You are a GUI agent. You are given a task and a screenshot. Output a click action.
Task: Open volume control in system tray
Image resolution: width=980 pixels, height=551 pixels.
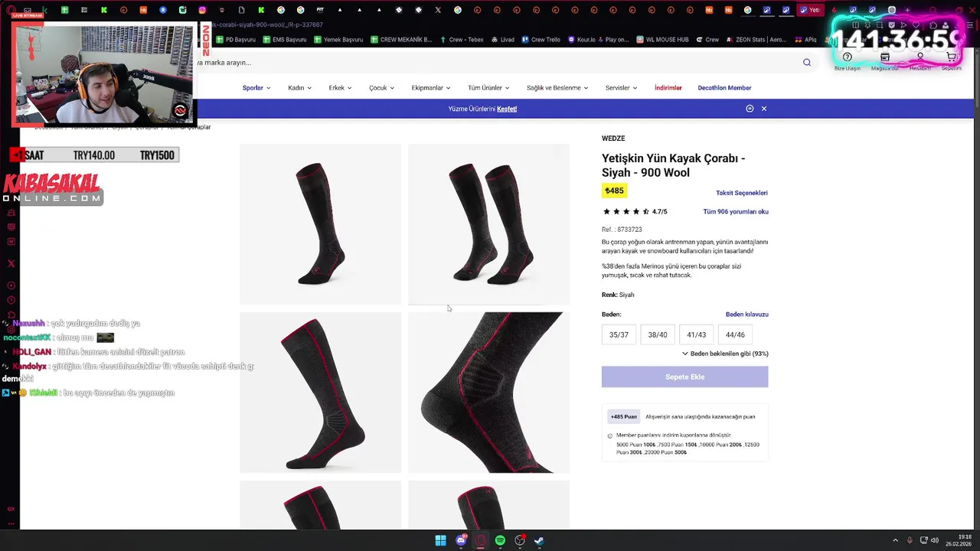click(x=934, y=540)
